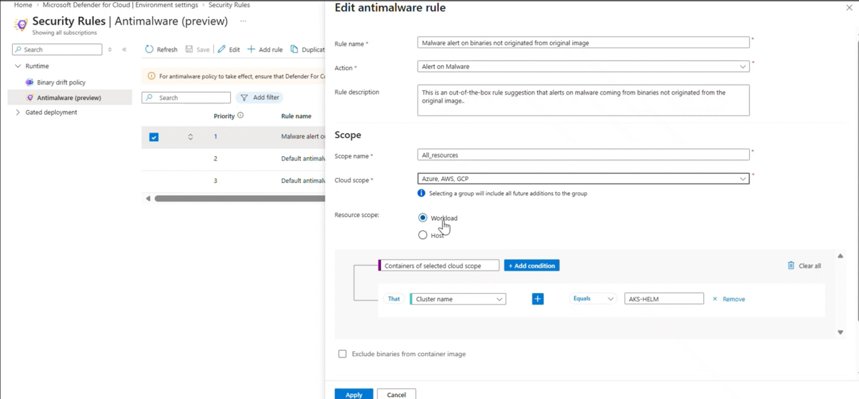This screenshot has width=859, height=399.
Task: Collapse the sidebar with double-chevron icon
Action: click(124, 49)
